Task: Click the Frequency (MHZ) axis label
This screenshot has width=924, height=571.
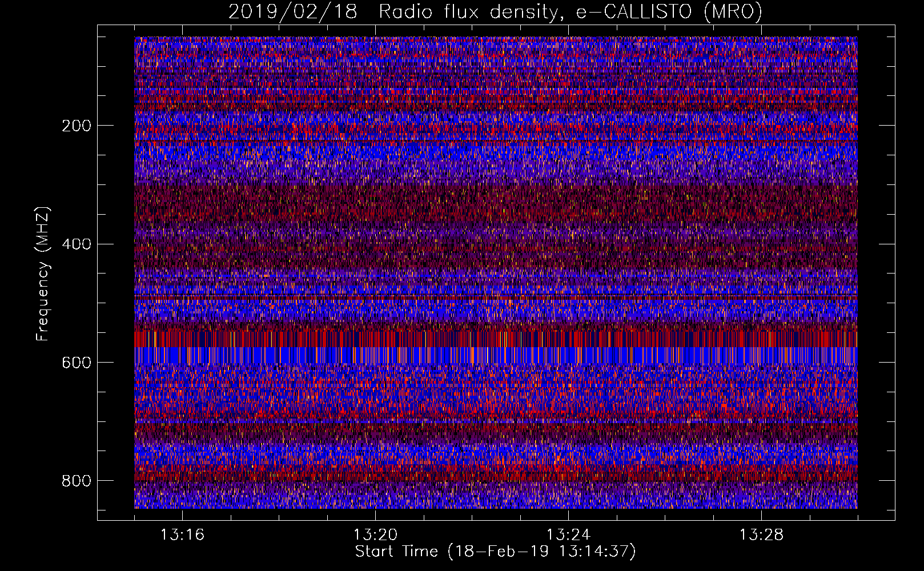Action: click(x=43, y=274)
